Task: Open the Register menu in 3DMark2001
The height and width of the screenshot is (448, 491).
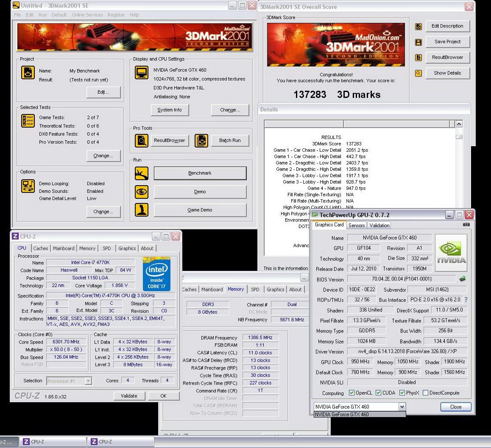Action: point(116,15)
